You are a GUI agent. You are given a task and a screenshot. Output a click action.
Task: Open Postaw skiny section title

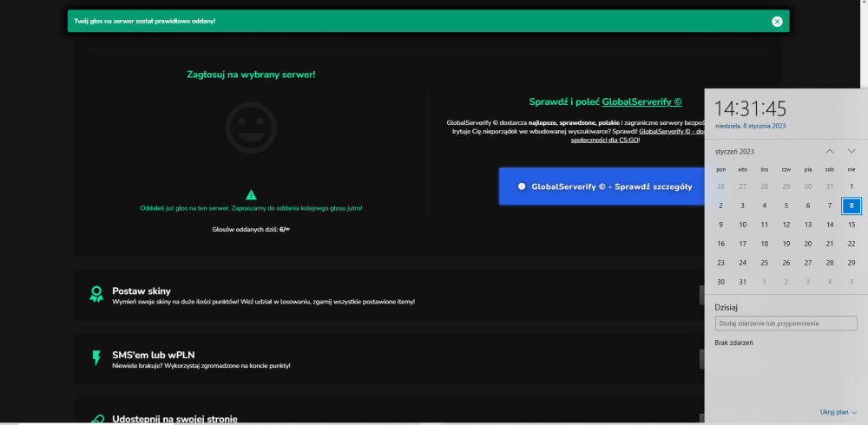click(x=141, y=291)
